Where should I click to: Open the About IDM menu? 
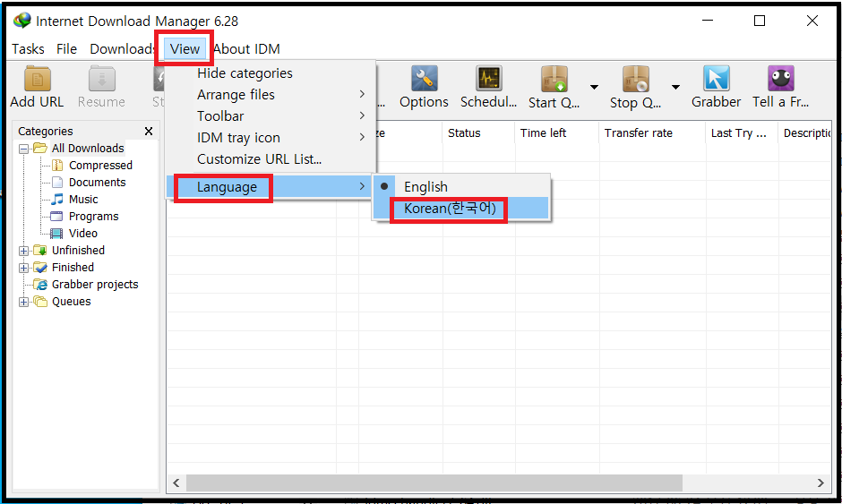pos(246,49)
